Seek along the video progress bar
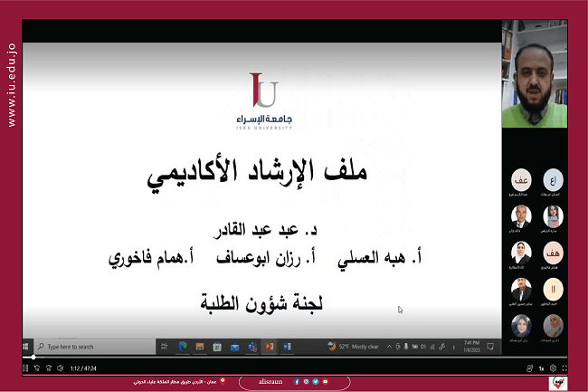The width and height of the screenshot is (588, 392). pyautogui.click(x=271, y=359)
